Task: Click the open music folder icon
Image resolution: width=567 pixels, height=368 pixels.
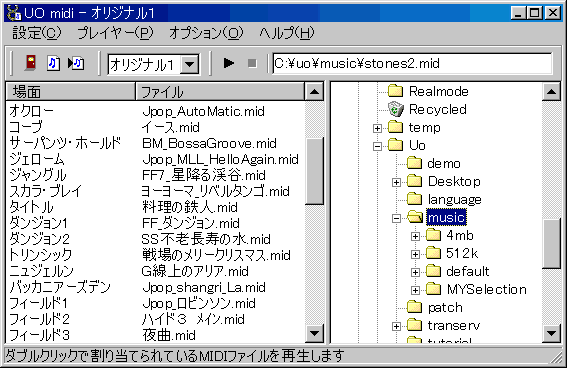Action: pos(414,217)
